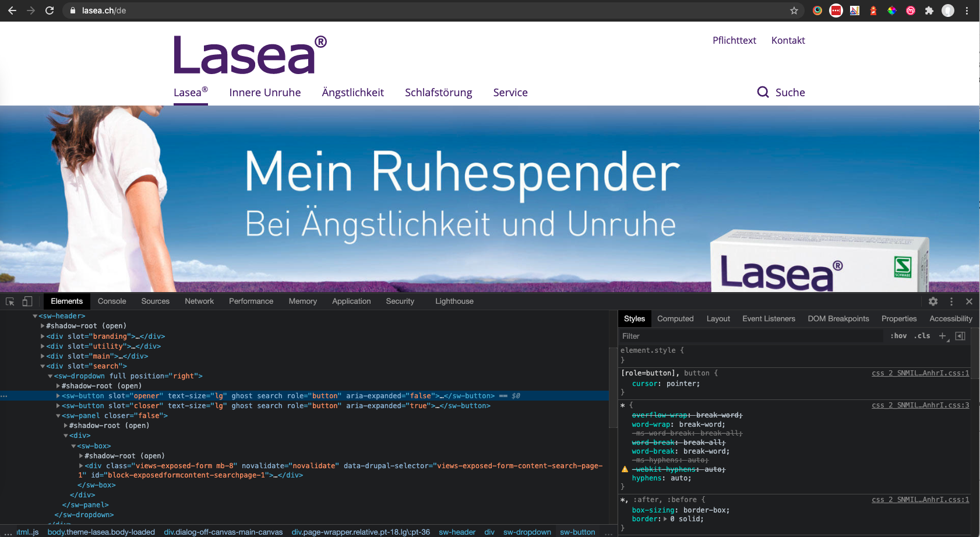Switch to the Computed styles pane
This screenshot has height=537, width=980.
675,319
